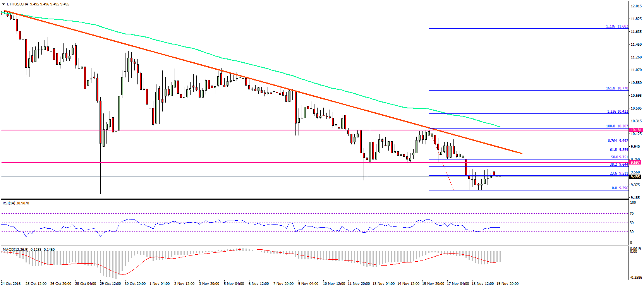Viewport: 644px width, 288px height.
Task: Click the 10 Nov 12:00 time label
Action: (x=334, y=284)
